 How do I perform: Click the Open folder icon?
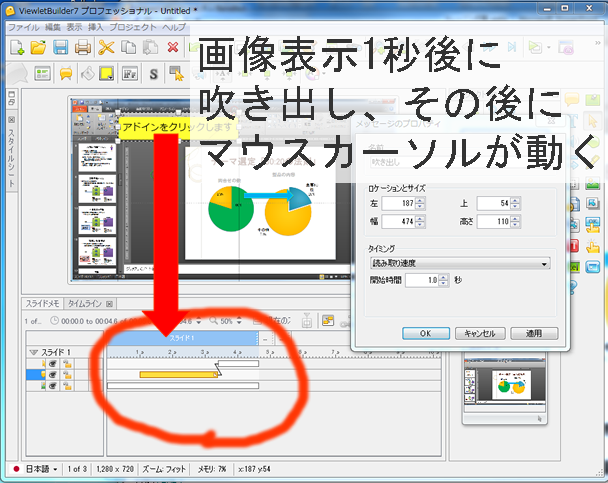38,47
